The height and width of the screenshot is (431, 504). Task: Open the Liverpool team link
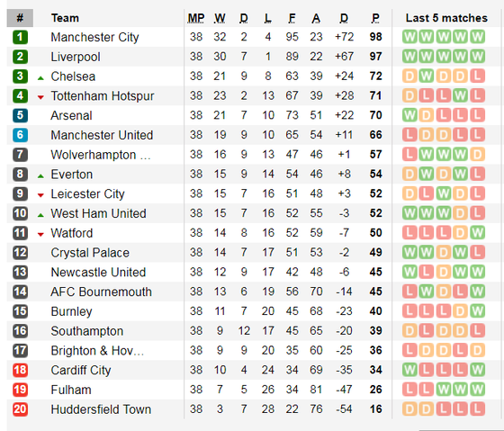pyautogui.click(x=76, y=57)
